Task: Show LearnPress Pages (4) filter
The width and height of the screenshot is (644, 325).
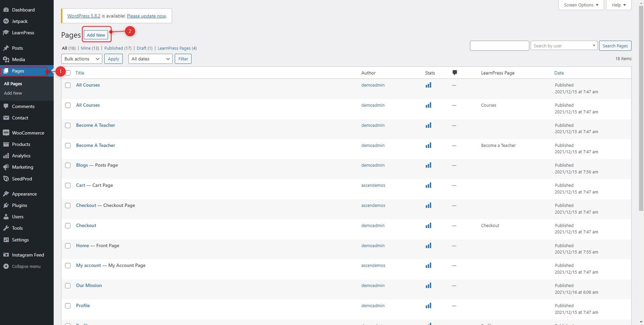Action: pos(177,48)
